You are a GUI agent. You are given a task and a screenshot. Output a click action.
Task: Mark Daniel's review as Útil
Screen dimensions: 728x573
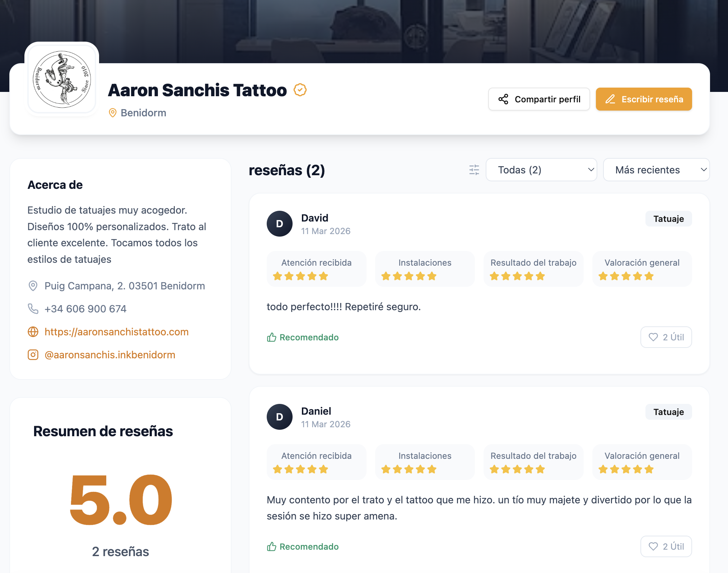[666, 546]
